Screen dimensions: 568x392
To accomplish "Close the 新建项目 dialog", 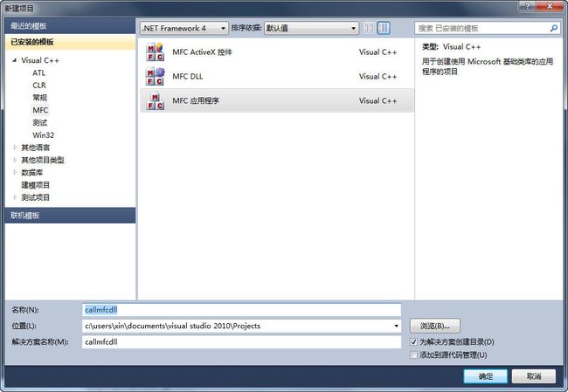I will point(550,6).
